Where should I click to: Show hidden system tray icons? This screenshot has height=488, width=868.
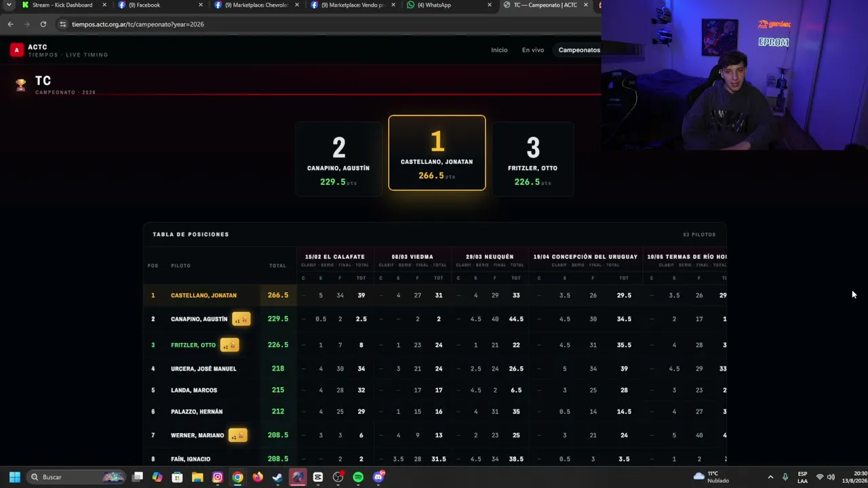pos(770,477)
